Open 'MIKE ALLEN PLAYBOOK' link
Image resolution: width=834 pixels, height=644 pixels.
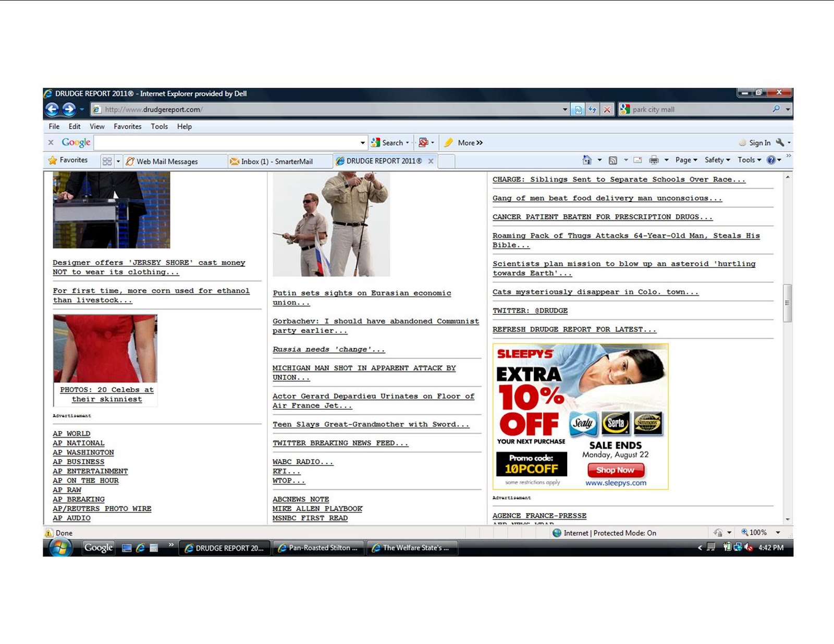point(317,509)
